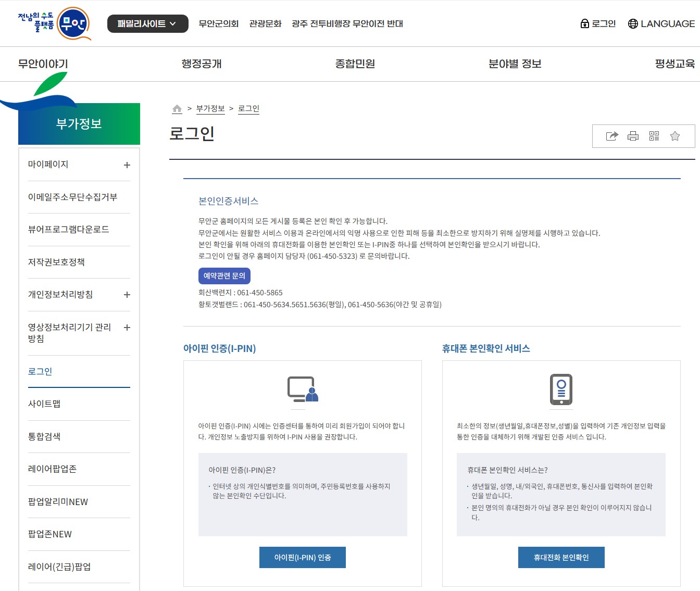Open the 무안이야기 main menu
The width and height of the screenshot is (700, 591).
[x=43, y=64]
